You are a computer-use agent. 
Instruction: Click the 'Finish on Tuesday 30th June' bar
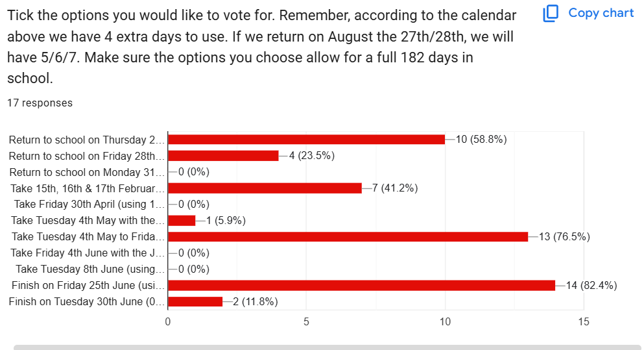[x=195, y=302]
